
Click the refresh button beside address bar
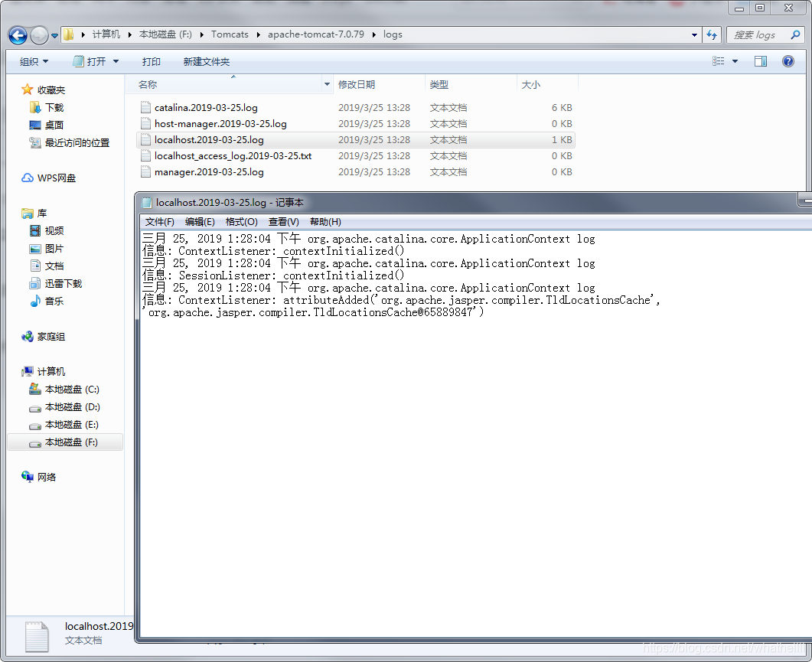pyautogui.click(x=712, y=34)
